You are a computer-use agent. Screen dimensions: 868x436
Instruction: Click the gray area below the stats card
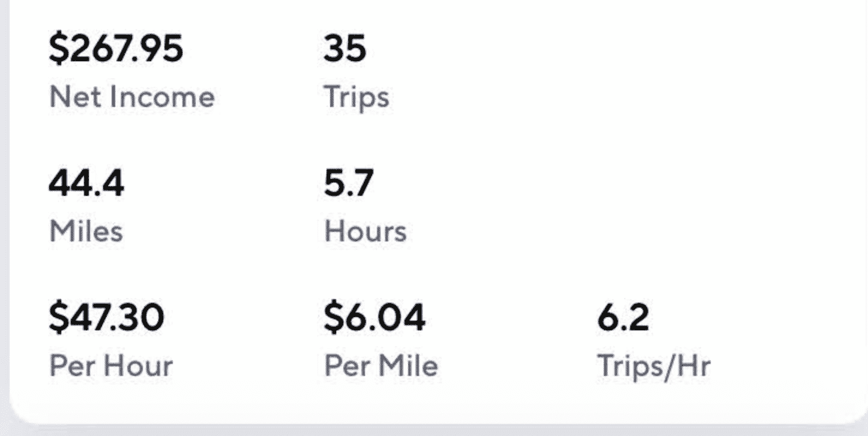[x=434, y=431]
